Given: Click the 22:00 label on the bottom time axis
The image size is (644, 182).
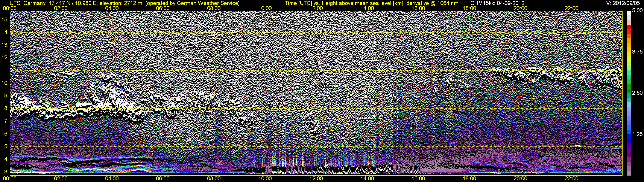Looking at the screenshot, I should point(571,179).
